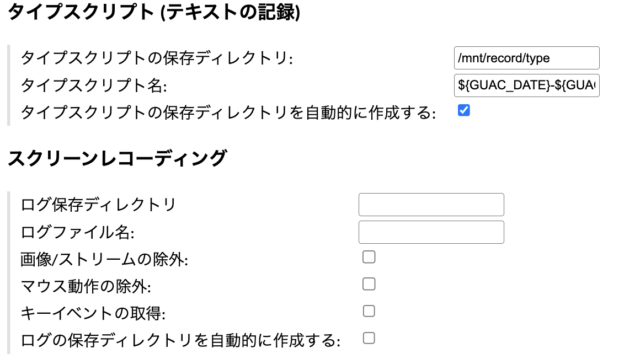Click the 画像/ストリームの除外 label text
640x364 pixels.
click(x=104, y=259)
